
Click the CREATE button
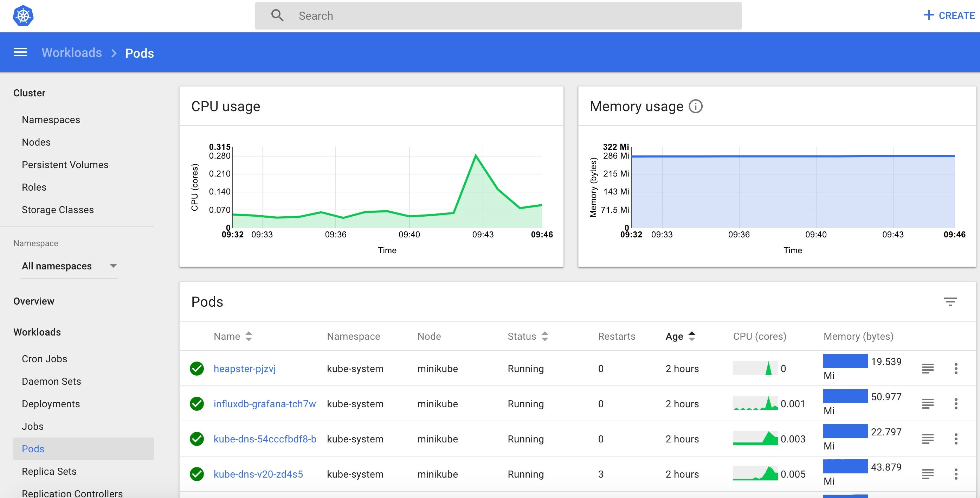tap(949, 15)
